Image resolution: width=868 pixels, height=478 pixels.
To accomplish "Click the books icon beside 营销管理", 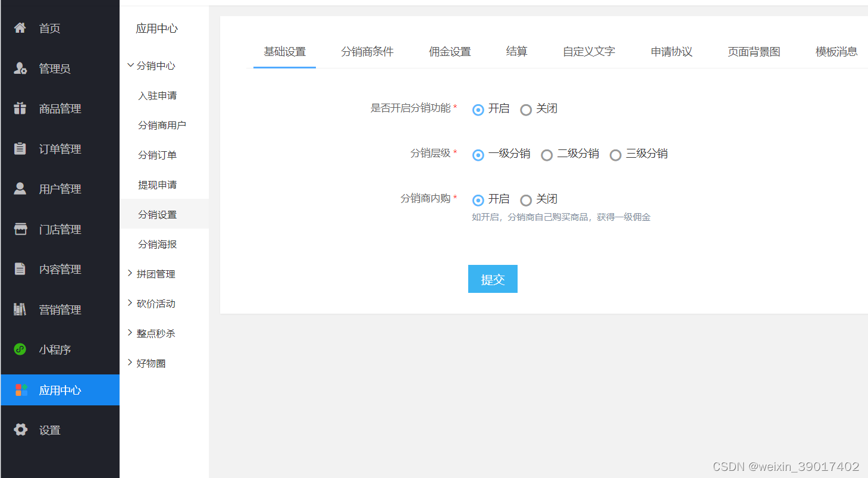I will tap(20, 310).
